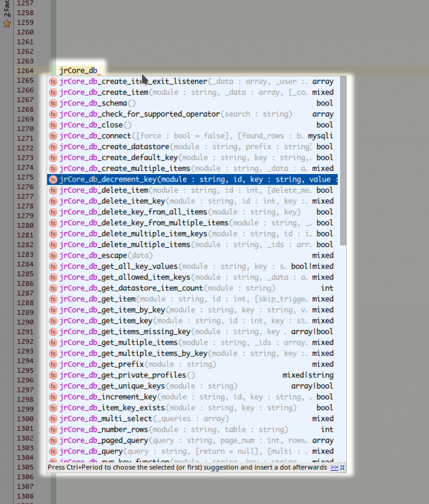Image resolution: width=429 pixels, height=504 pixels.
Task: Click the function icon beside jrCore_db_schema
Action: [x=53, y=103]
